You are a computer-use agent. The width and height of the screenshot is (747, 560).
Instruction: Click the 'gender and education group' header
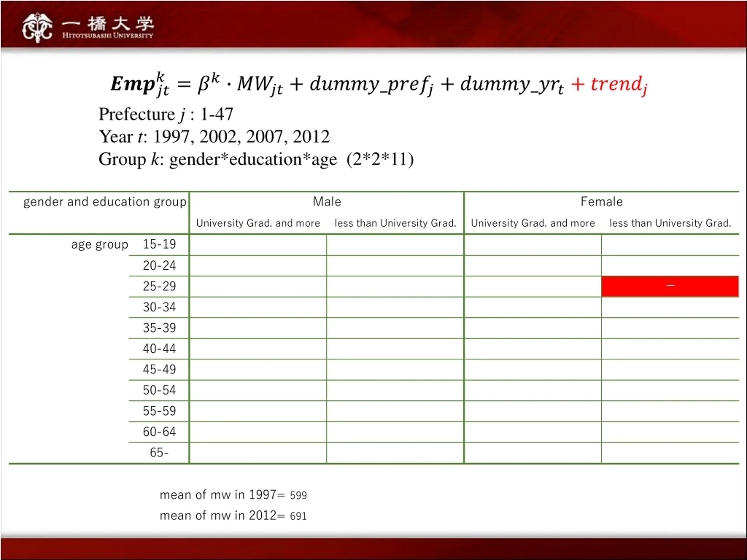pyautogui.click(x=105, y=202)
